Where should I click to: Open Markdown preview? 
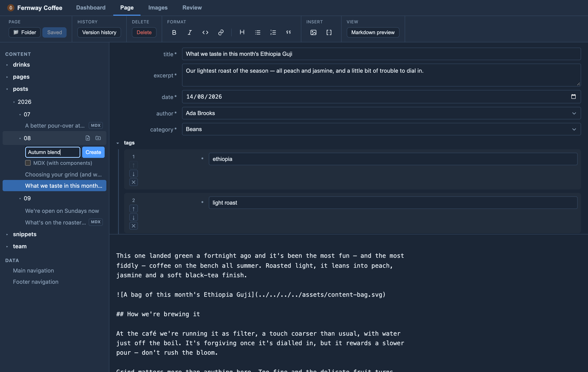click(373, 32)
